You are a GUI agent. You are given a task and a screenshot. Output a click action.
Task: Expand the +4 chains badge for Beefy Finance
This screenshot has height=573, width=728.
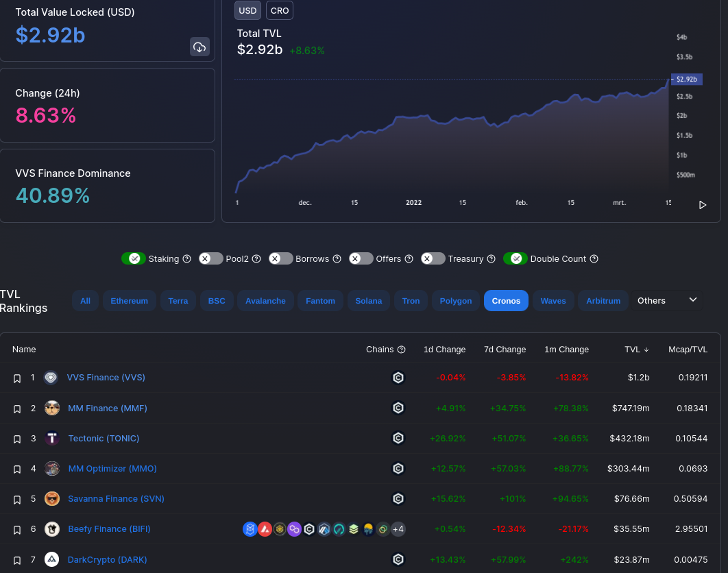pos(398,529)
